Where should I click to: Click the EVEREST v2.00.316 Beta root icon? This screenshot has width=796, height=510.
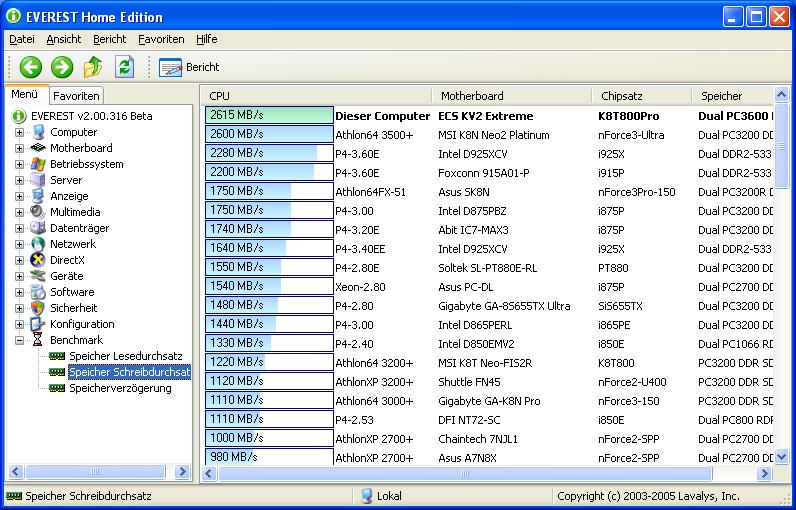(19, 116)
